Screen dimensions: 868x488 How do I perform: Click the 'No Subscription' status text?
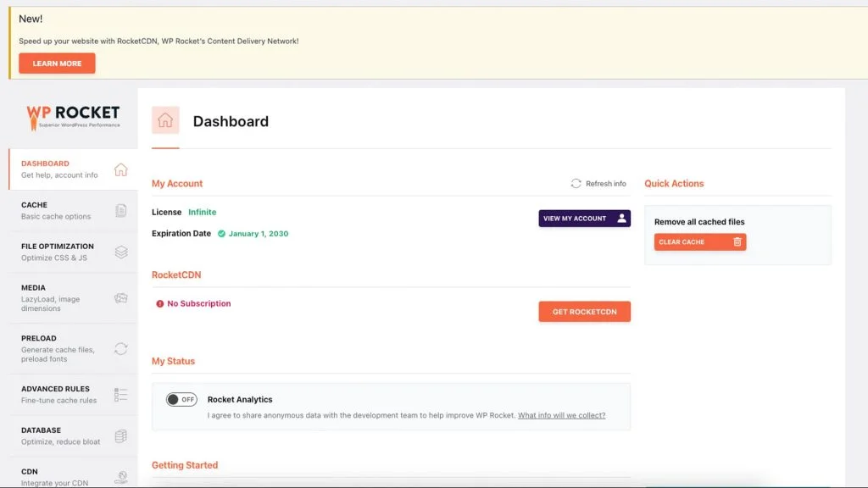click(x=198, y=303)
